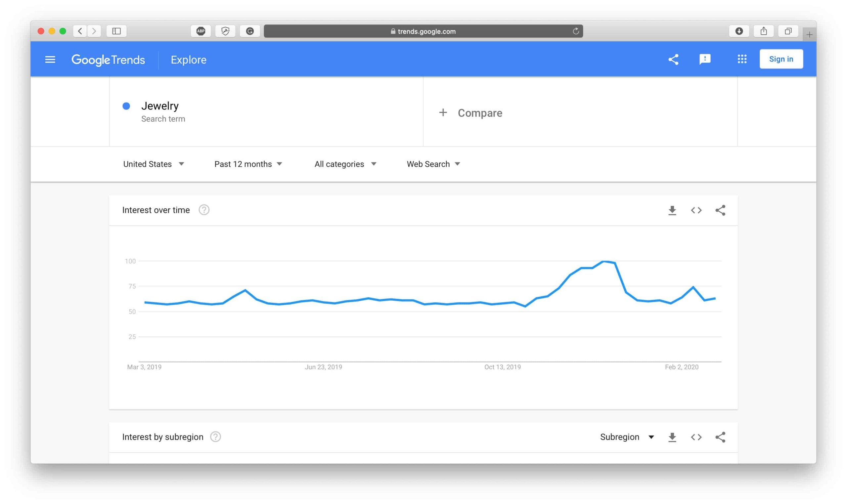Select the Jewelry search term label
Image resolution: width=847 pixels, height=504 pixels.
coord(160,105)
